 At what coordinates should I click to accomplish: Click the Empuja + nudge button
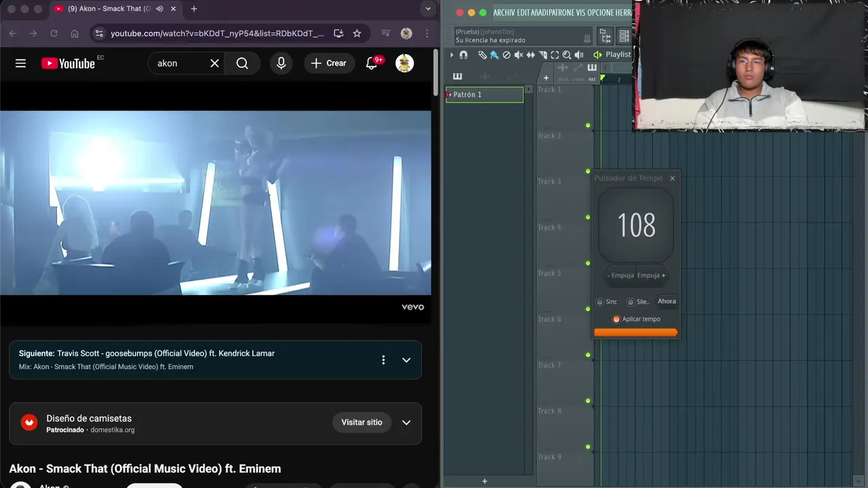coord(651,275)
